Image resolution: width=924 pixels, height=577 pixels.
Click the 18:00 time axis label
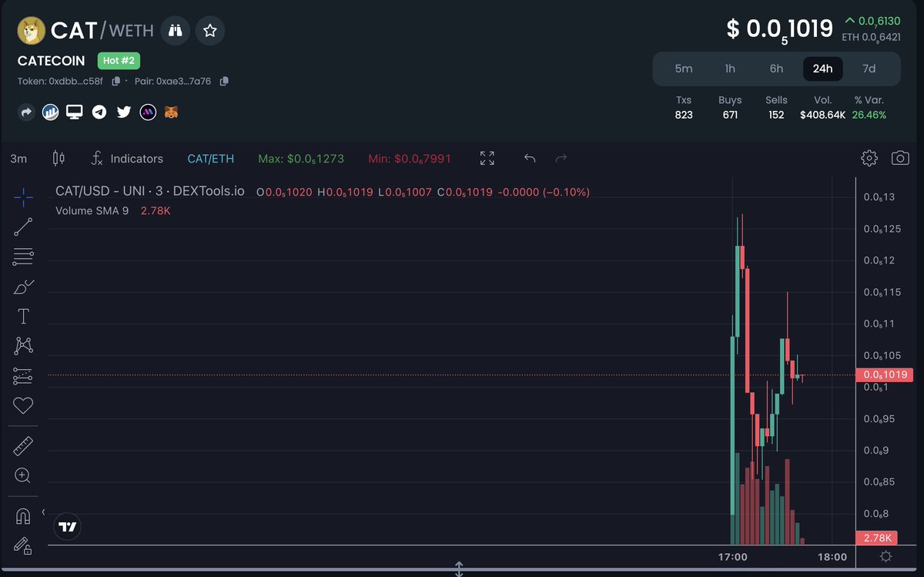click(x=832, y=557)
